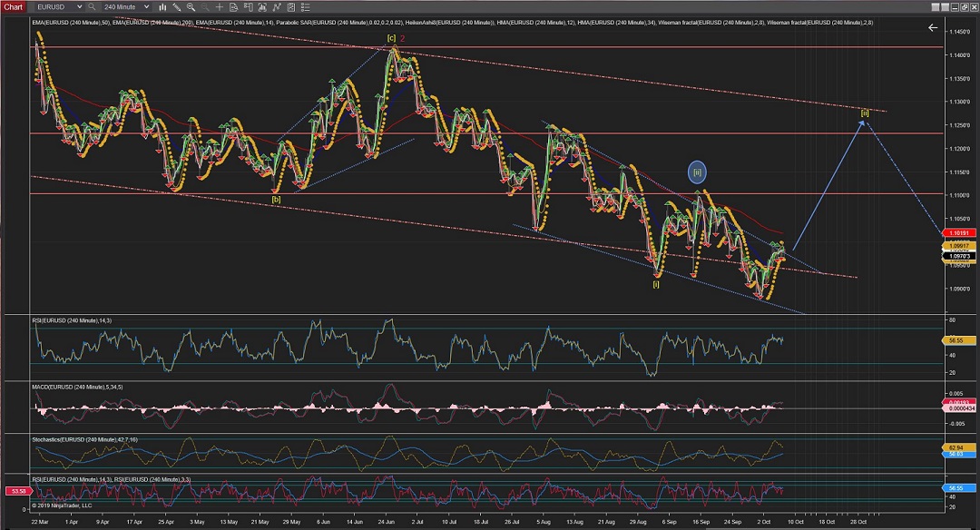Click the instrument search magnifier icon
This screenshot has width=980, height=530.
click(x=92, y=7)
